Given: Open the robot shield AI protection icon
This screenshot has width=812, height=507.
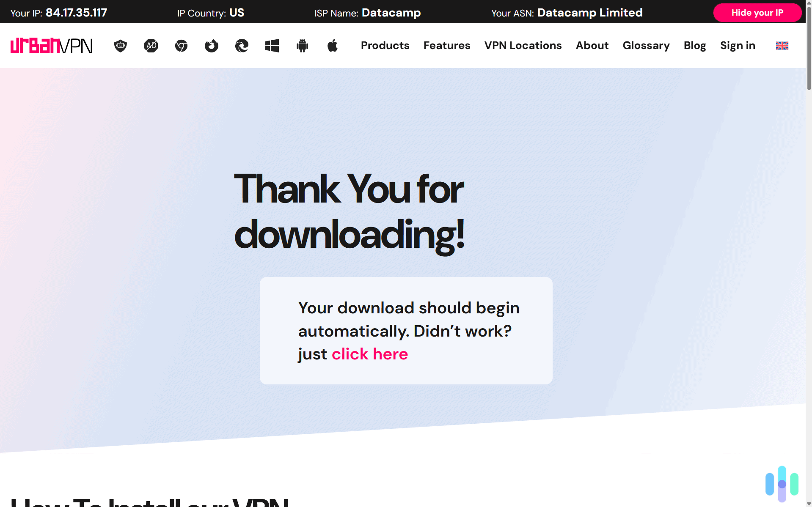Looking at the screenshot, I should pyautogui.click(x=121, y=46).
